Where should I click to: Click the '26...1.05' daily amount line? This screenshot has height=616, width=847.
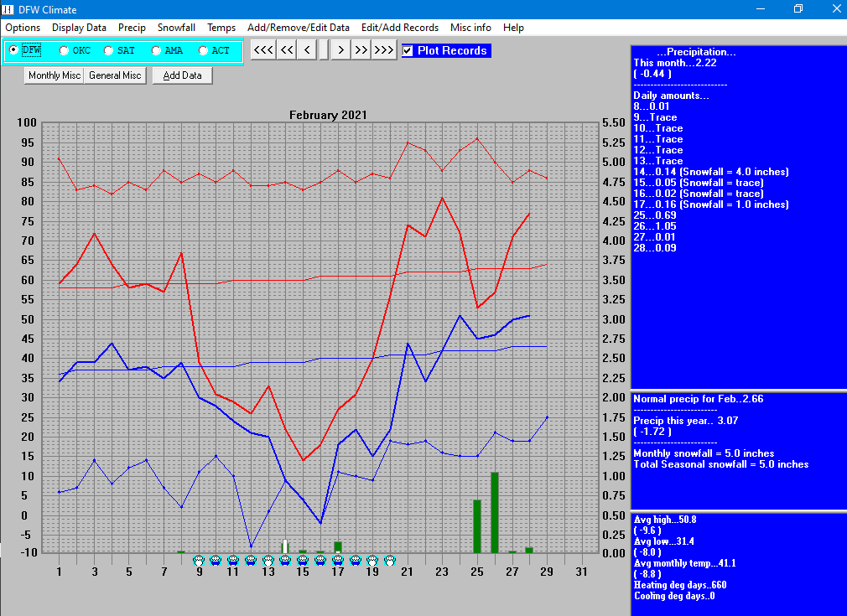point(655,226)
